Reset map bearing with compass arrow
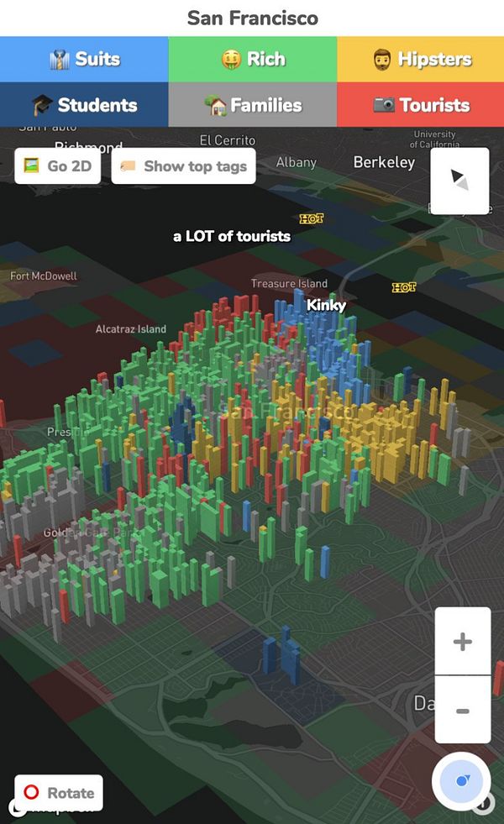 459,181
